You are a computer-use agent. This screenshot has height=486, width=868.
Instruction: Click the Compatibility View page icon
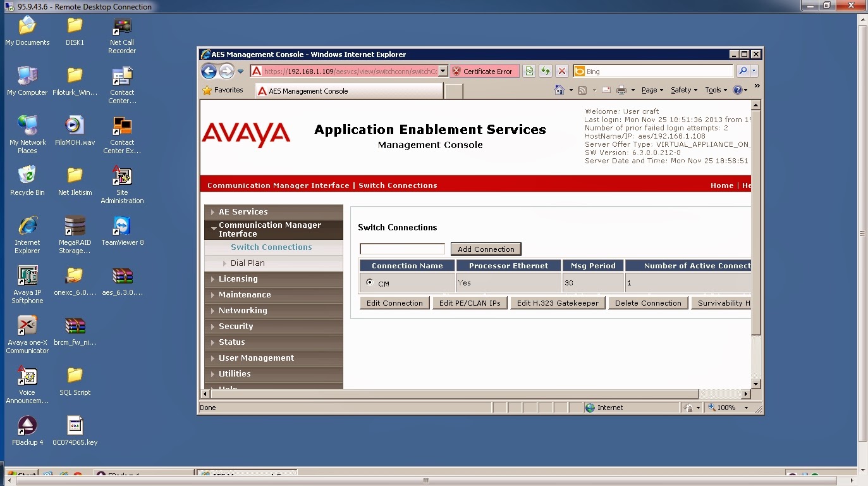click(529, 72)
